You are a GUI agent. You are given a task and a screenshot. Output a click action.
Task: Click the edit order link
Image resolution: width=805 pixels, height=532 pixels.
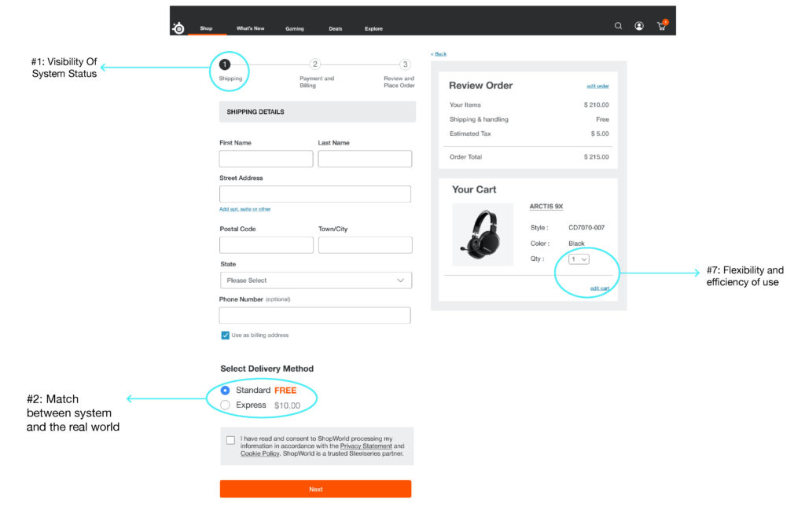tap(597, 86)
